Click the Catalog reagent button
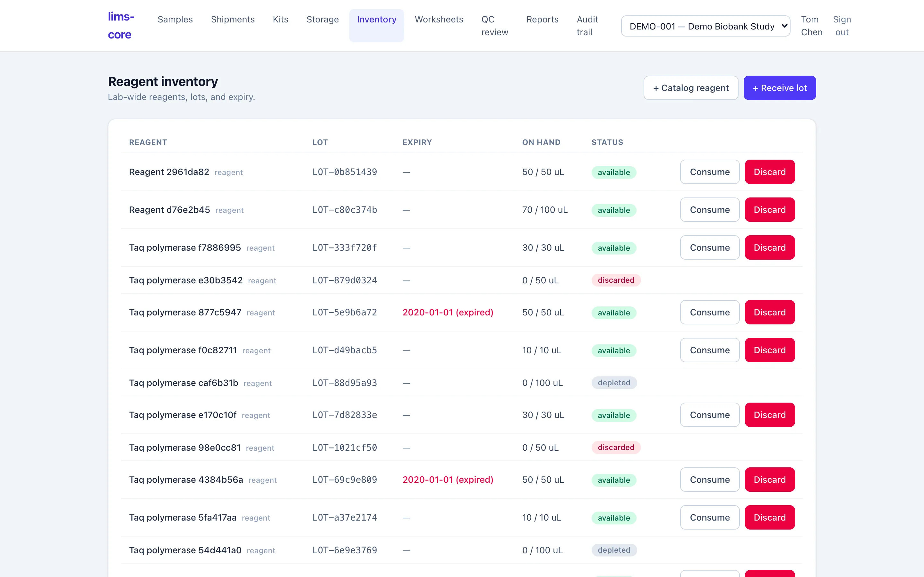The image size is (924, 577). click(x=691, y=88)
